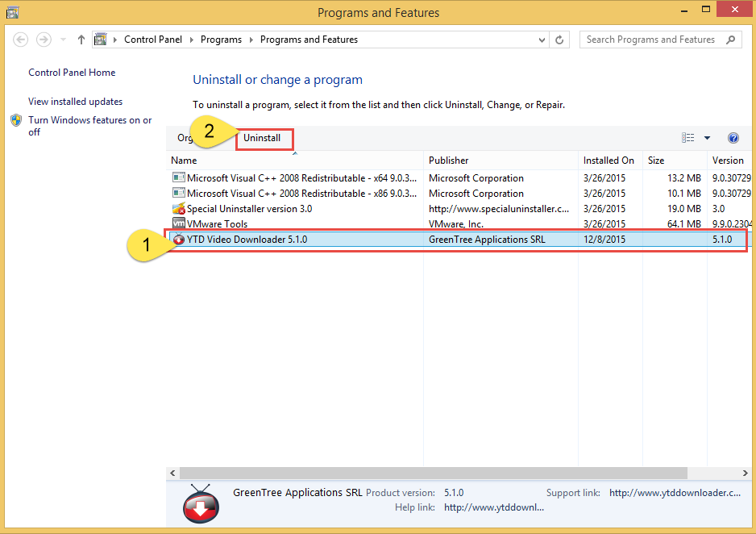Open View installed updates link
The width and height of the screenshot is (756, 534).
tap(75, 102)
